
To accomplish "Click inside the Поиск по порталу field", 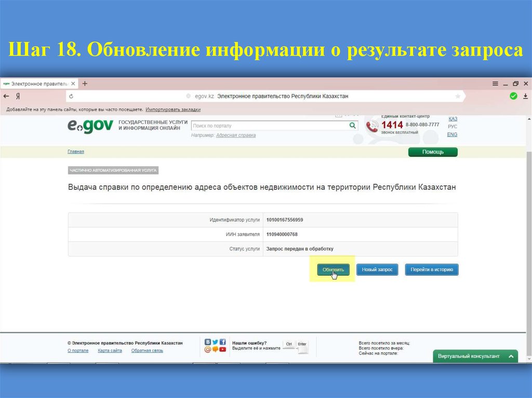I will (265, 126).
